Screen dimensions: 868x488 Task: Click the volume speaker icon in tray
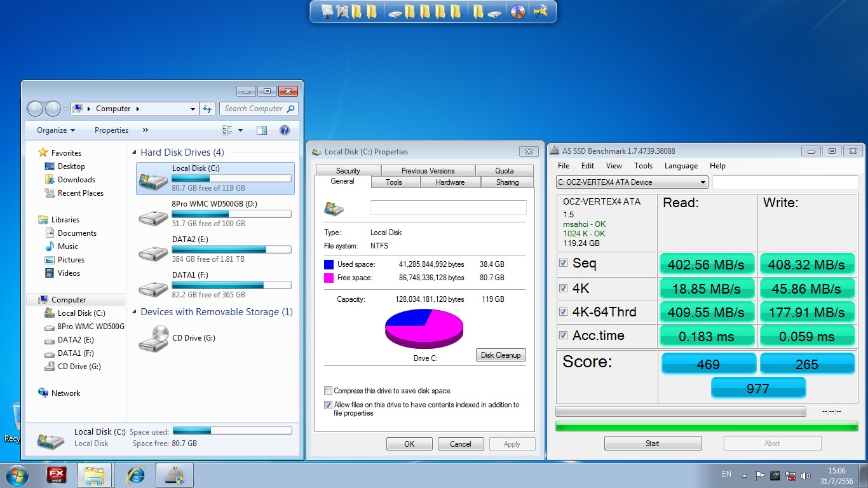tap(806, 475)
